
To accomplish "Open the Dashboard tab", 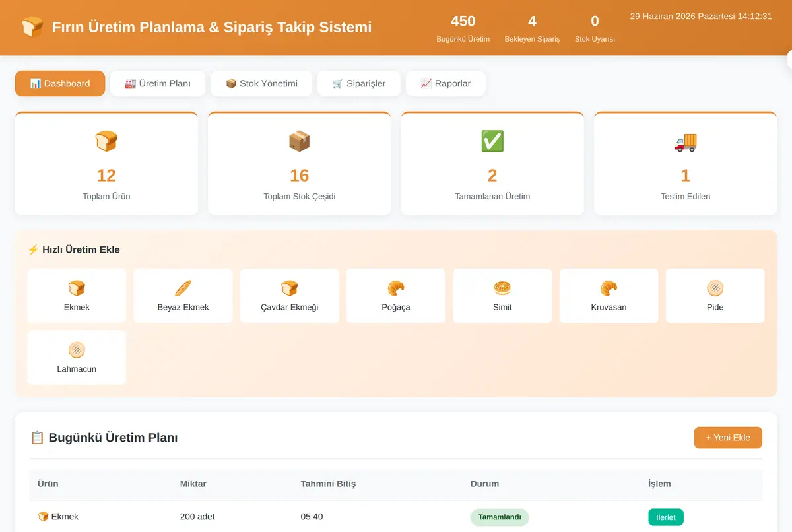I will 60,84.
